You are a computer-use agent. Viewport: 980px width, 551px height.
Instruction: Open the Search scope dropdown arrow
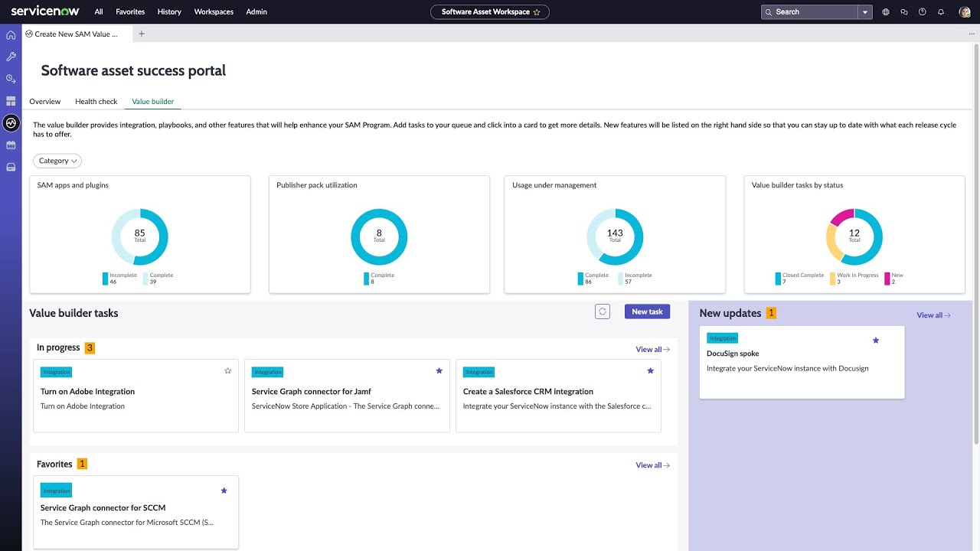coord(865,12)
